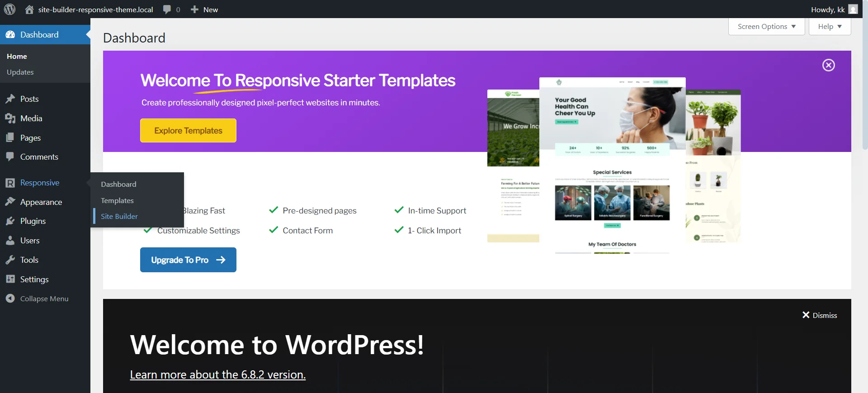Click checkmark next to Pre-designed pages
This screenshot has height=393, width=868.
click(x=274, y=210)
